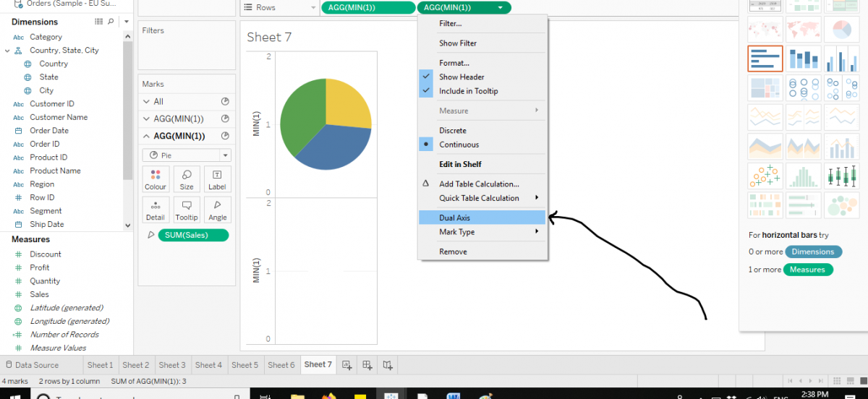Toggle Include in Tooltip option
868x399 pixels.
pyautogui.click(x=482, y=91)
